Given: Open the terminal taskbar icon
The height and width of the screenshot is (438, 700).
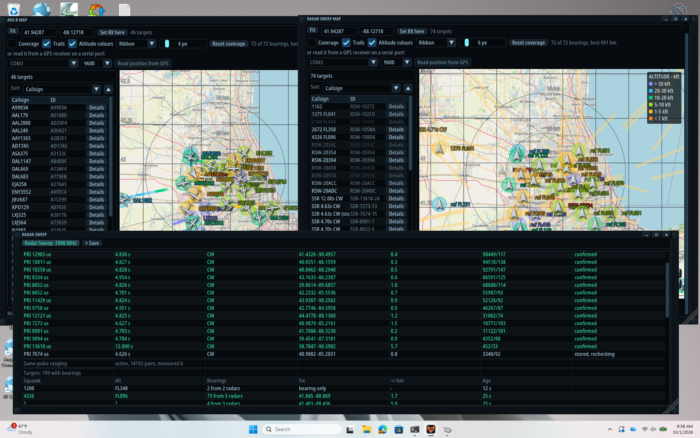Looking at the screenshot, I should (x=415, y=430).
